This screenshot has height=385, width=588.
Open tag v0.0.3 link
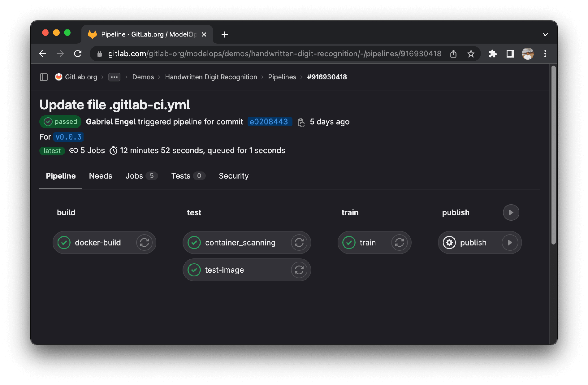(68, 137)
